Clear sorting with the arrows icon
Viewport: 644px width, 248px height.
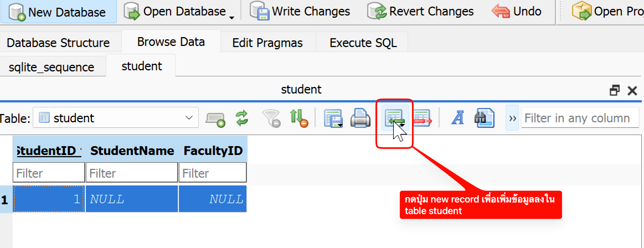(x=298, y=118)
